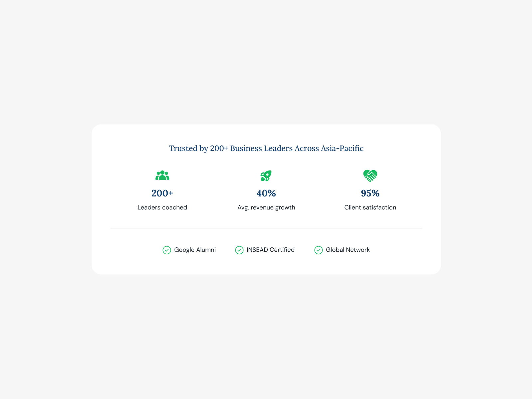532x399 pixels.
Task: Click the check circle beside Global Network
Action: (x=318, y=250)
